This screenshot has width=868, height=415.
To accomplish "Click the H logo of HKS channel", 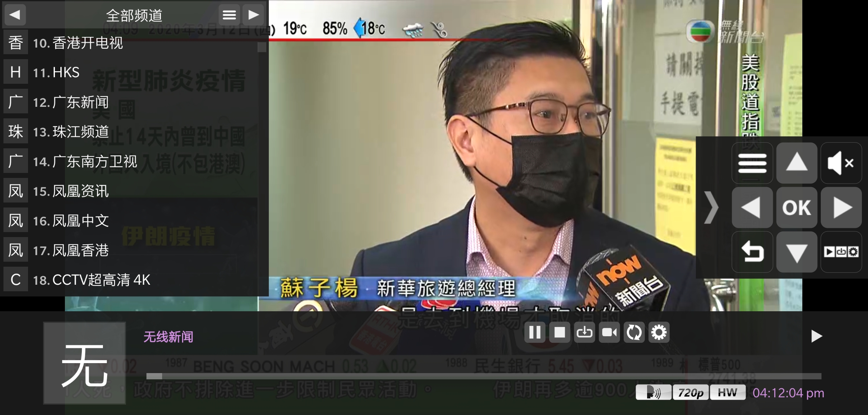I will point(16,72).
